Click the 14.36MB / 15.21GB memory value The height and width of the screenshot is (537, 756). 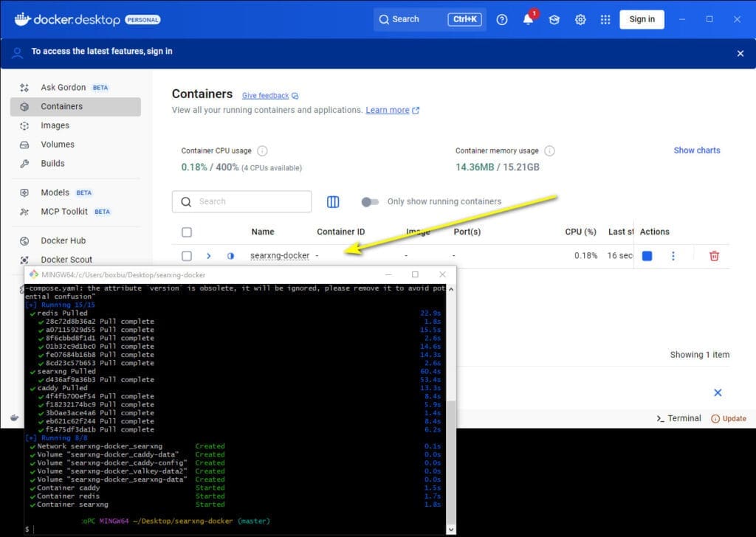(498, 167)
